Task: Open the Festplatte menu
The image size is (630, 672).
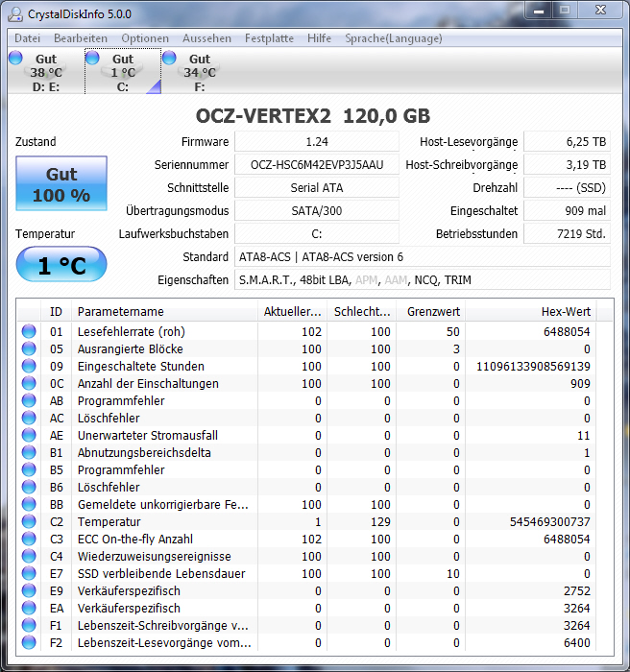Action: click(x=269, y=38)
